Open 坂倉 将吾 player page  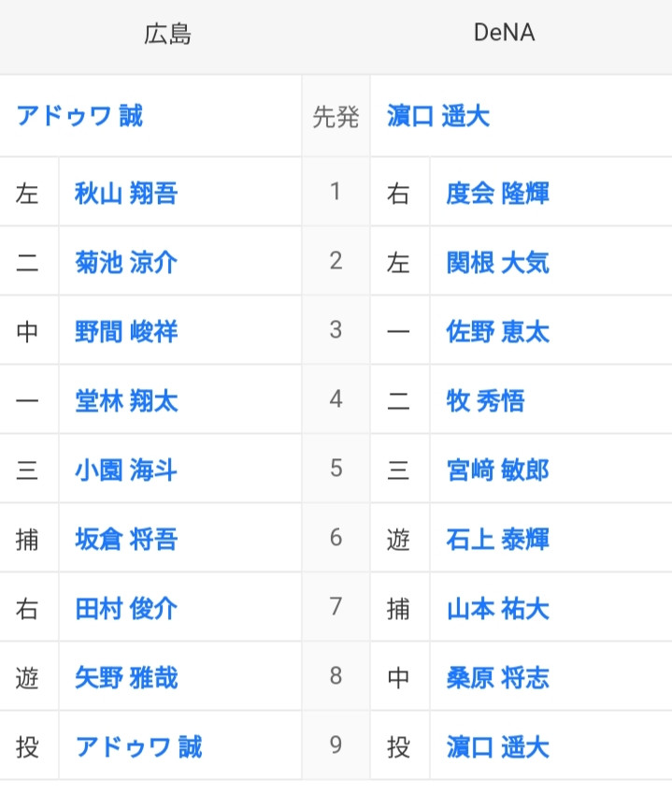pos(126,539)
